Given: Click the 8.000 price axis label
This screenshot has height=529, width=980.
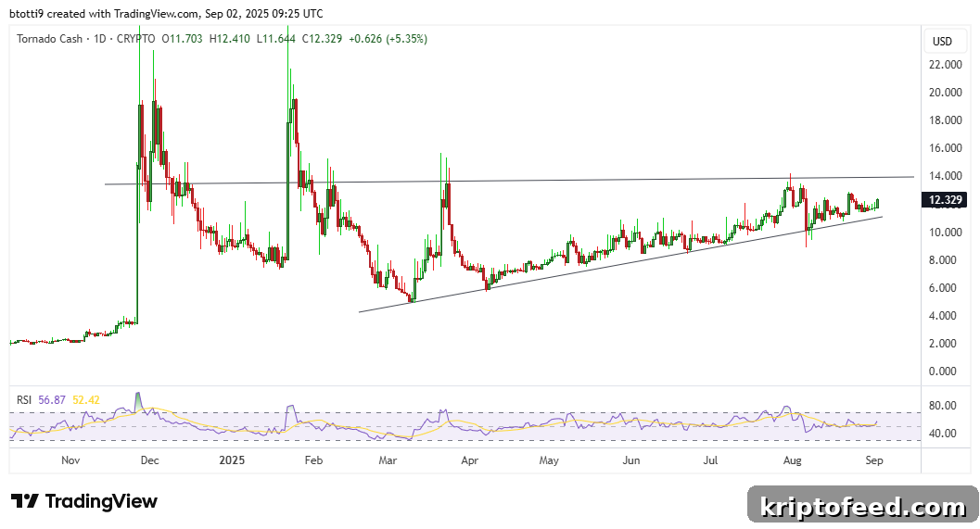Looking at the screenshot, I should tap(943, 259).
